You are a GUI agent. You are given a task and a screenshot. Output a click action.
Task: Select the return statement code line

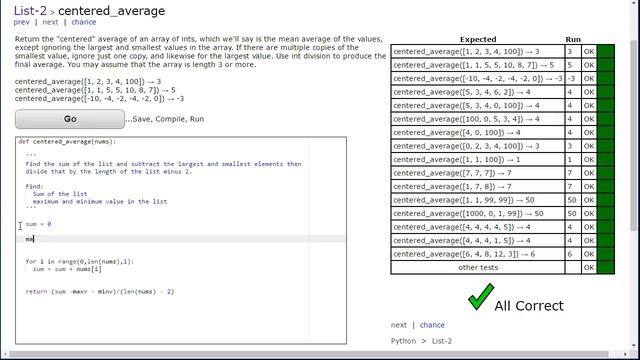pyautogui.click(x=100, y=291)
